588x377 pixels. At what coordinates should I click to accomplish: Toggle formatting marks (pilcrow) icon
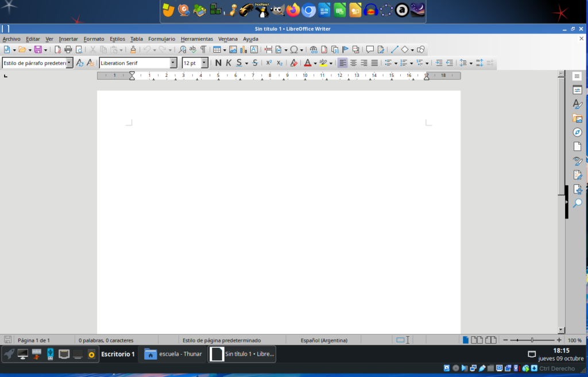point(203,50)
